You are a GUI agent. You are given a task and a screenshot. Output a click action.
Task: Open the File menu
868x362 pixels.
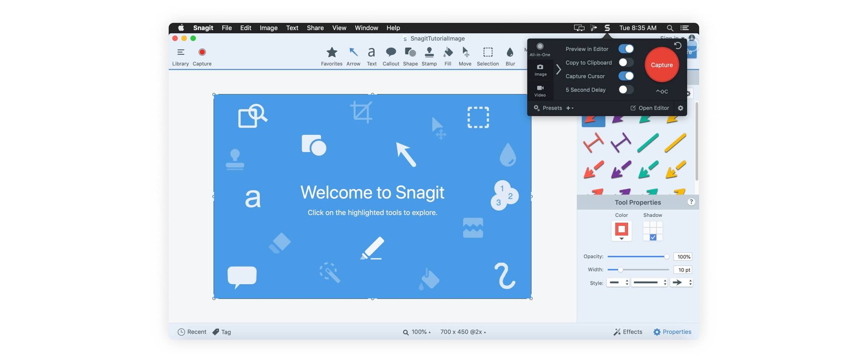227,28
